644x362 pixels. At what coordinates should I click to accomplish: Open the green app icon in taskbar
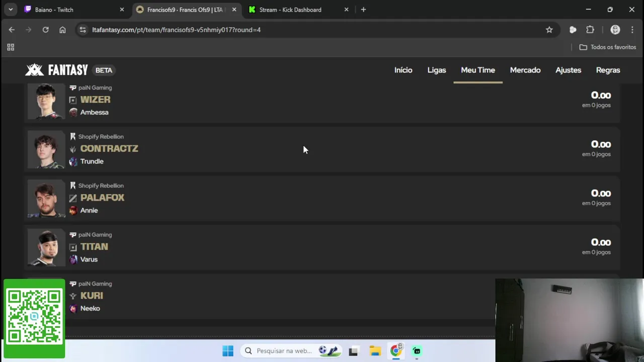tap(417, 351)
